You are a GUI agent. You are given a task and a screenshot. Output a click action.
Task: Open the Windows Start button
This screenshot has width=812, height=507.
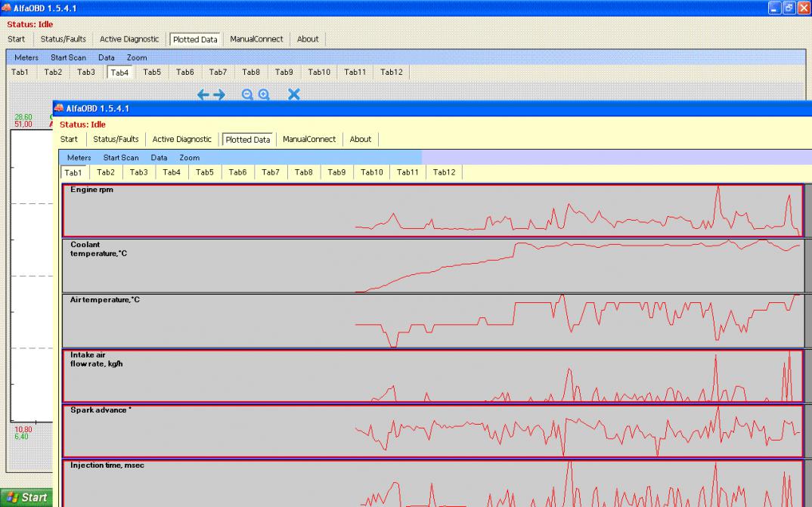click(x=26, y=497)
